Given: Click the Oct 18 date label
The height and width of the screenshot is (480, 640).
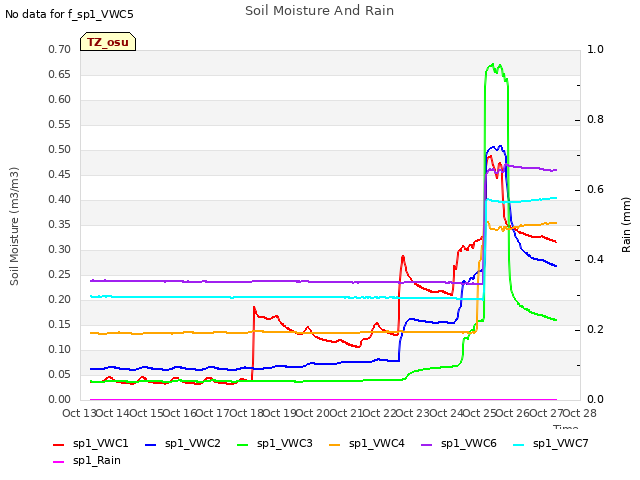Looking at the screenshot, I should tap(246, 413).
